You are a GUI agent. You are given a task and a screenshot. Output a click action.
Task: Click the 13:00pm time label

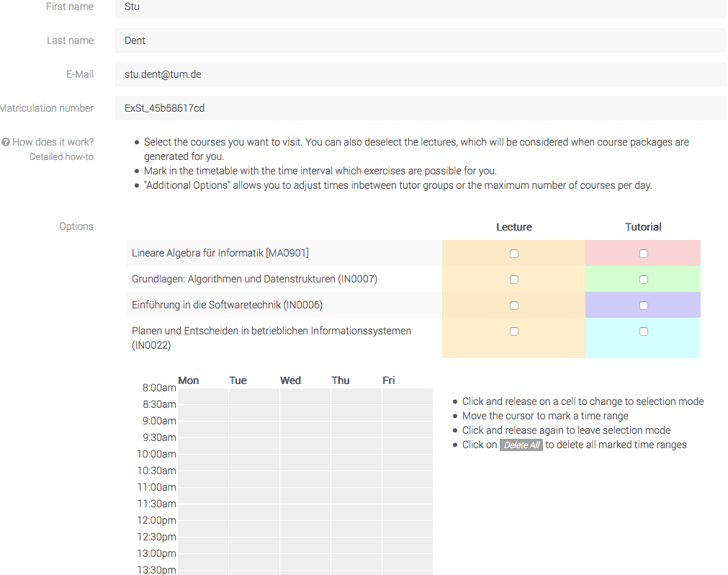click(156, 553)
